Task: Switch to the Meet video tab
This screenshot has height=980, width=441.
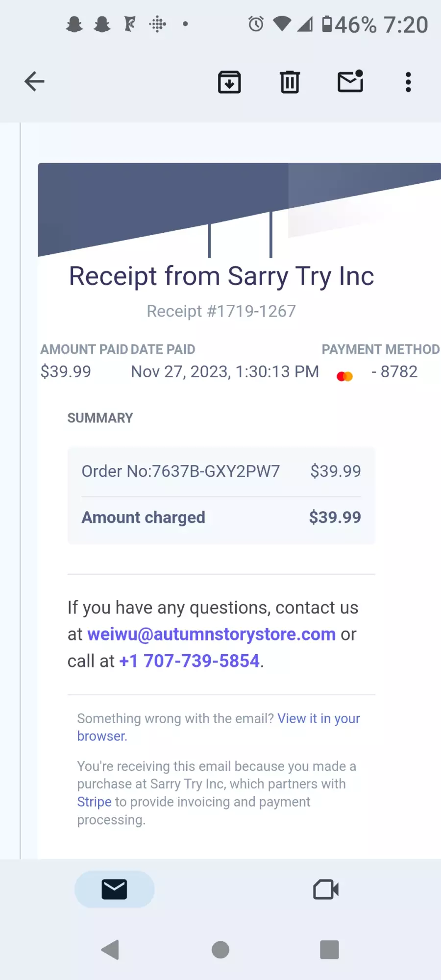Action: tap(326, 889)
